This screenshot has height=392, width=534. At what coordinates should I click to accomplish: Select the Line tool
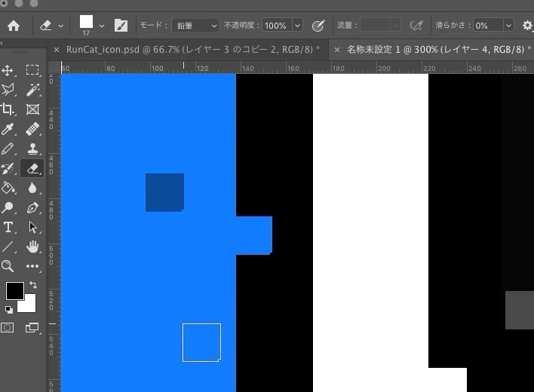8,247
